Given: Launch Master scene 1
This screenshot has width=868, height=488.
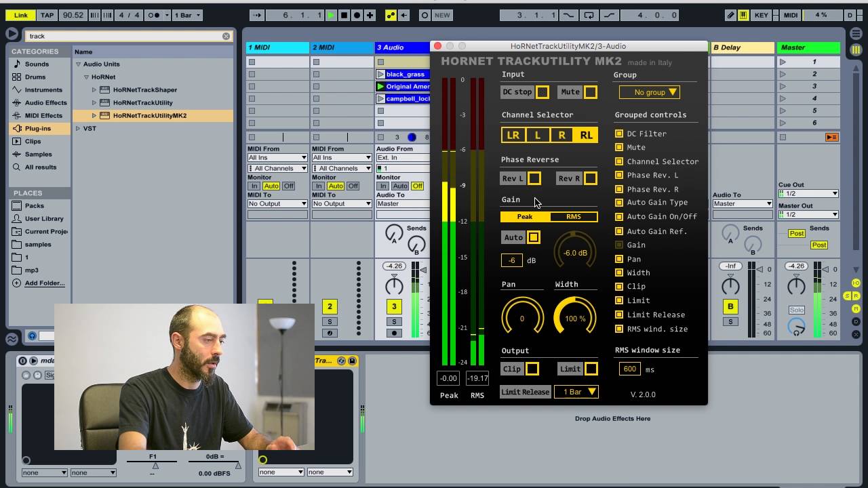Looking at the screenshot, I should (x=783, y=62).
